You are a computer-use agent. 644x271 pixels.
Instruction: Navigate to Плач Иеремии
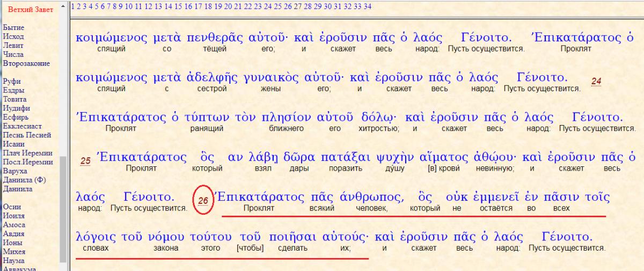(x=26, y=153)
